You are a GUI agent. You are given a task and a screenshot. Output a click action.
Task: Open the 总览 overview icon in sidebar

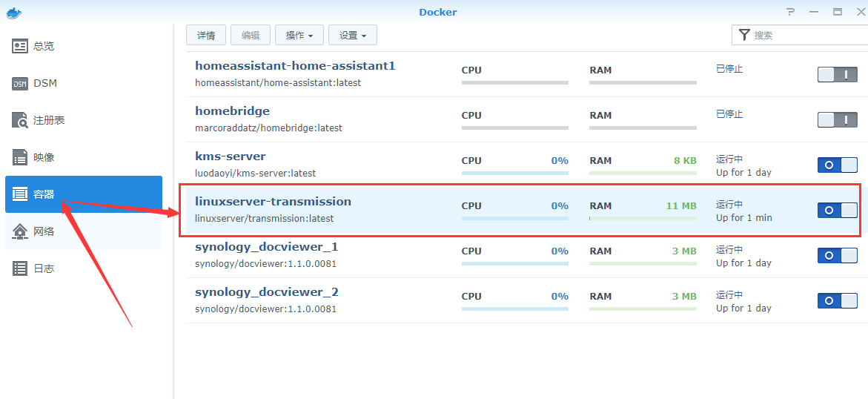(20, 46)
